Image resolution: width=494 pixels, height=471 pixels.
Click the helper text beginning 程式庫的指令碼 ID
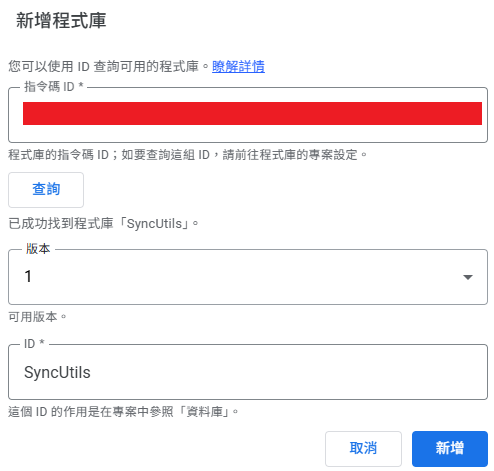(x=187, y=155)
